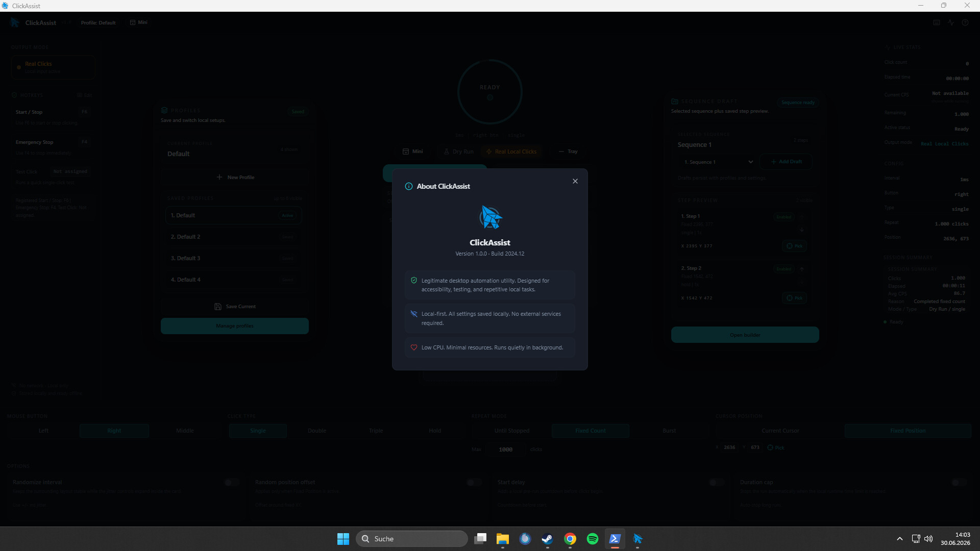Screen dimensions: 980x551
Task: Choose the Triple click type
Action: coord(376,431)
